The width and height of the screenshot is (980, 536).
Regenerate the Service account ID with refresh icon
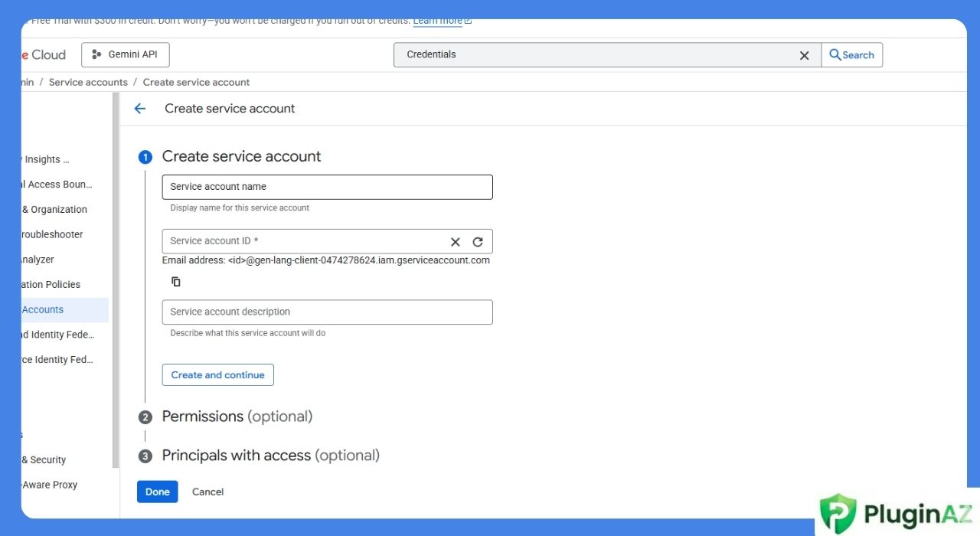[x=478, y=241]
